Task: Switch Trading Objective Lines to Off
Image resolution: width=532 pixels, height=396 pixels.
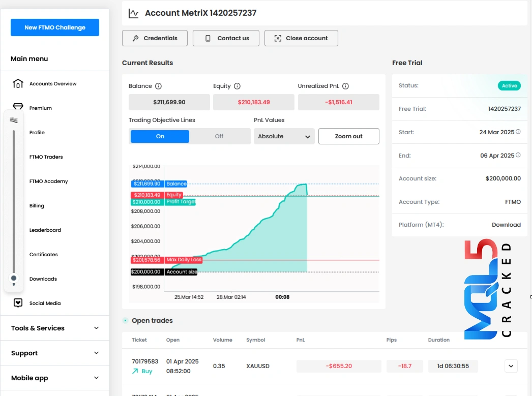Action: [219, 136]
